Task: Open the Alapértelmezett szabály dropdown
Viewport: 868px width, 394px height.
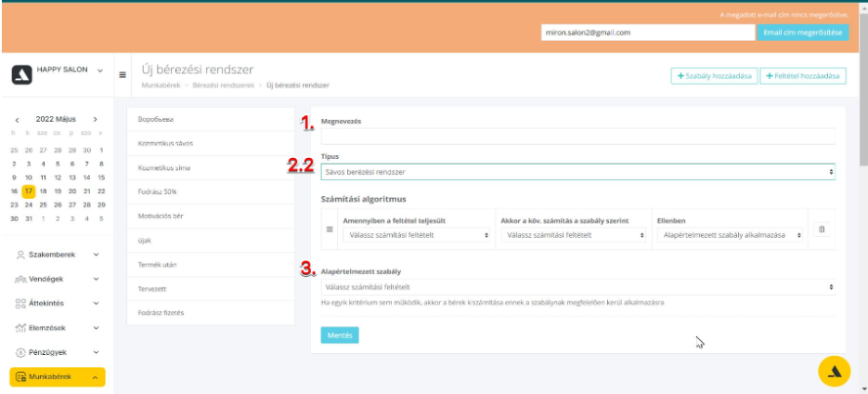Action: click(x=577, y=287)
